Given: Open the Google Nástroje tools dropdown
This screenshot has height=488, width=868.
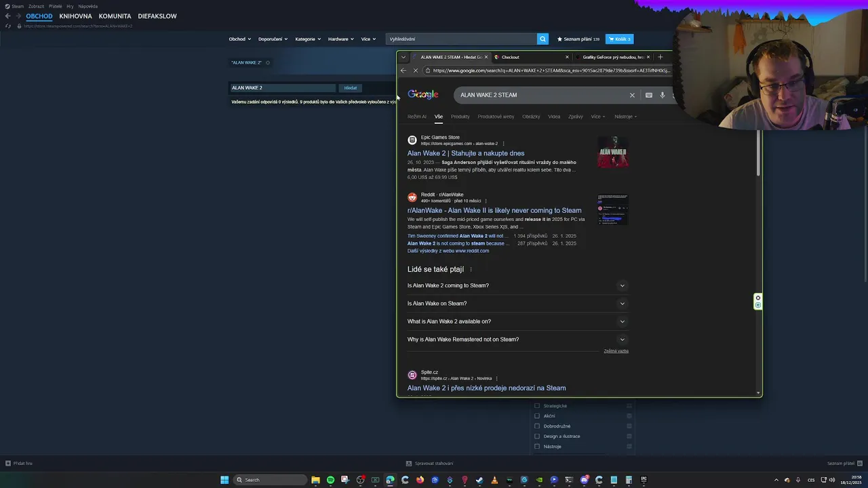Looking at the screenshot, I should pyautogui.click(x=625, y=117).
